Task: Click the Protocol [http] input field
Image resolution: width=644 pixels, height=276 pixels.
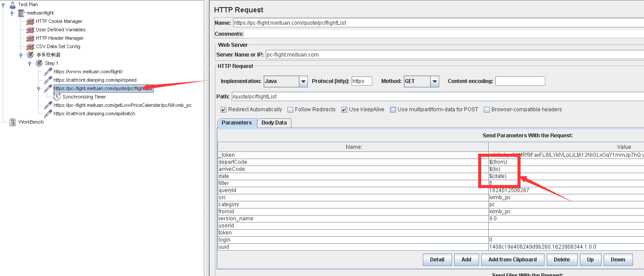Action: click(361, 81)
